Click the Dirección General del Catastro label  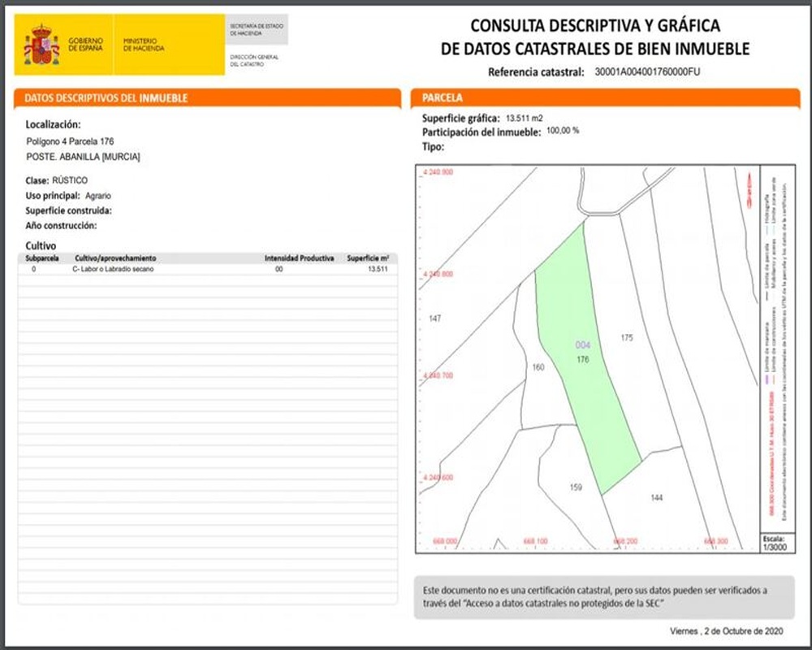pyautogui.click(x=254, y=61)
